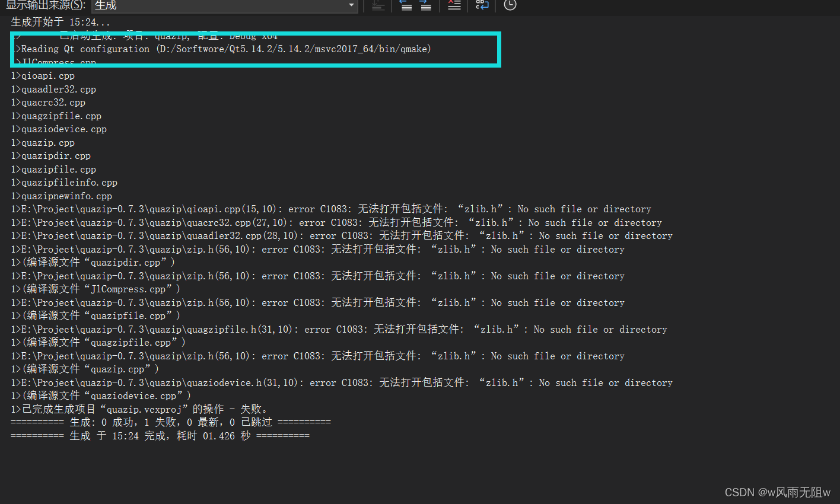Click the 编译源文件 "quagzipfile.cpp" line
The width and height of the screenshot is (840, 504).
tap(98, 343)
